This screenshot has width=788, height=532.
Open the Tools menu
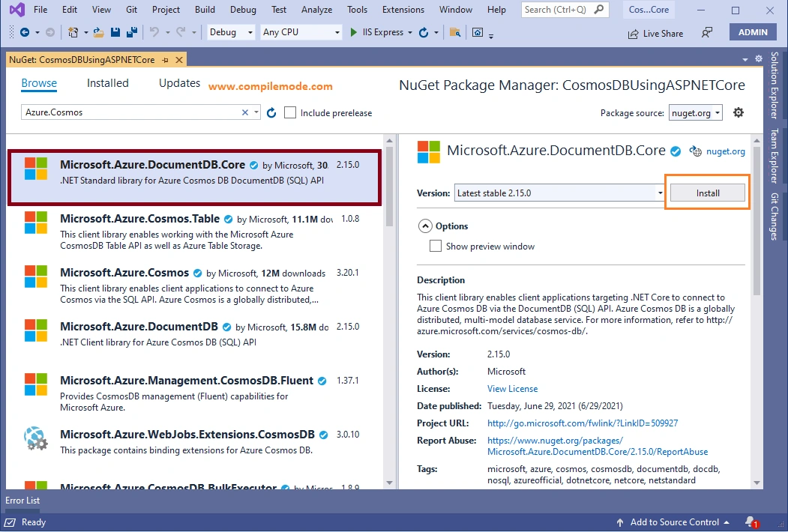coord(357,10)
